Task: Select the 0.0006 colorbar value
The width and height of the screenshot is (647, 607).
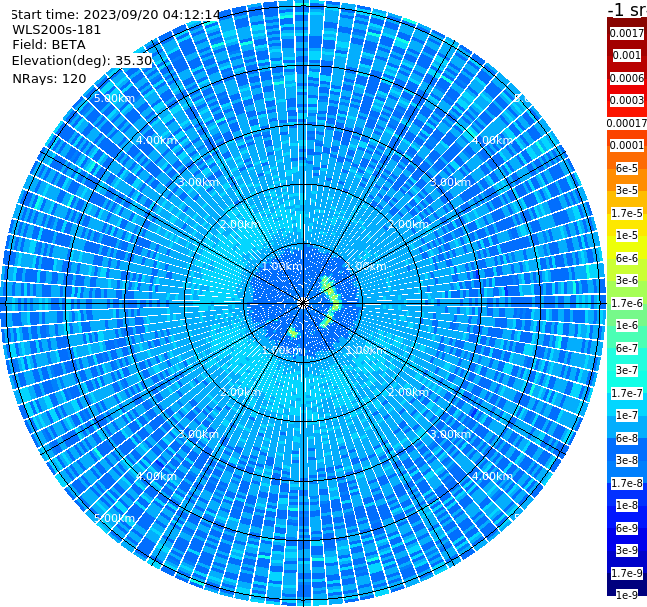Action: coord(627,78)
